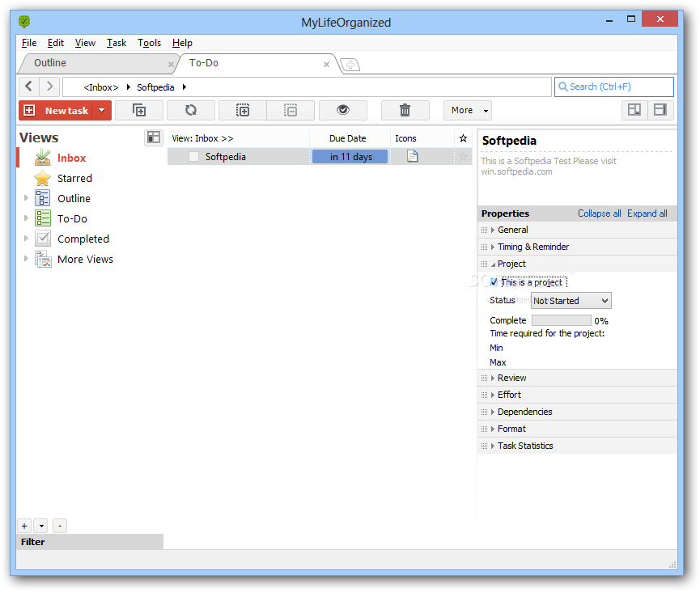Open the Task menu
This screenshot has height=592, width=700.
point(117,43)
